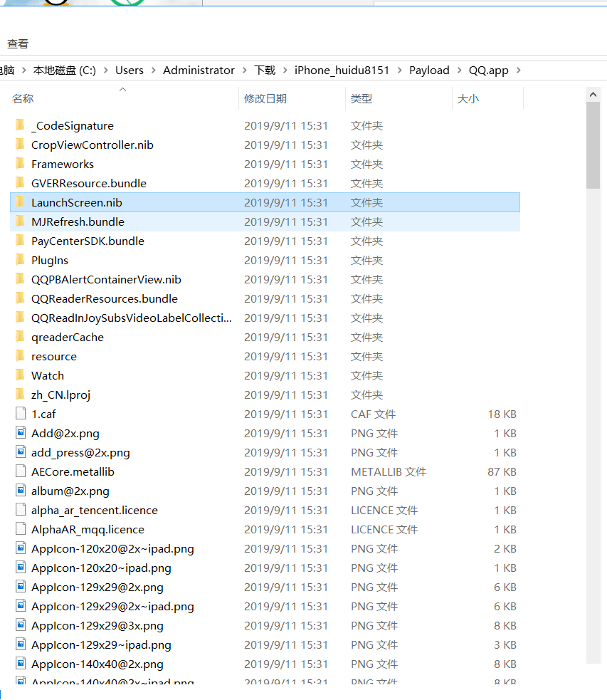Expand chevron after Users breadcrumb

pyautogui.click(x=154, y=70)
